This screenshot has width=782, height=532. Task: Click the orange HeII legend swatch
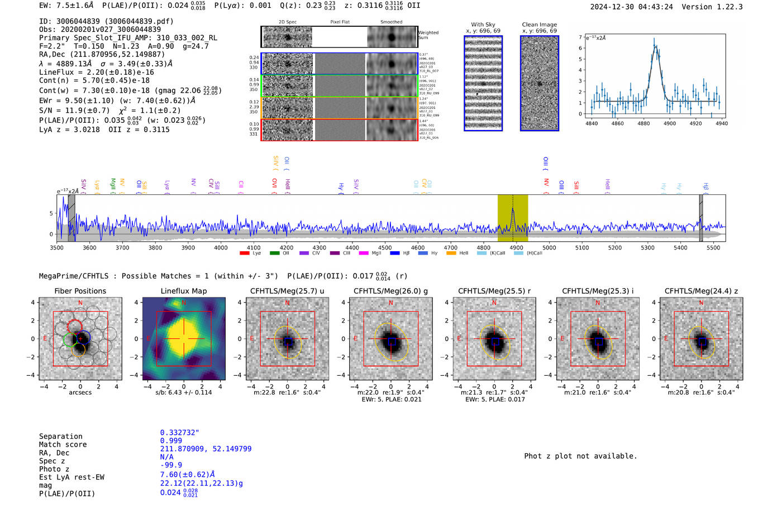pyautogui.click(x=451, y=253)
